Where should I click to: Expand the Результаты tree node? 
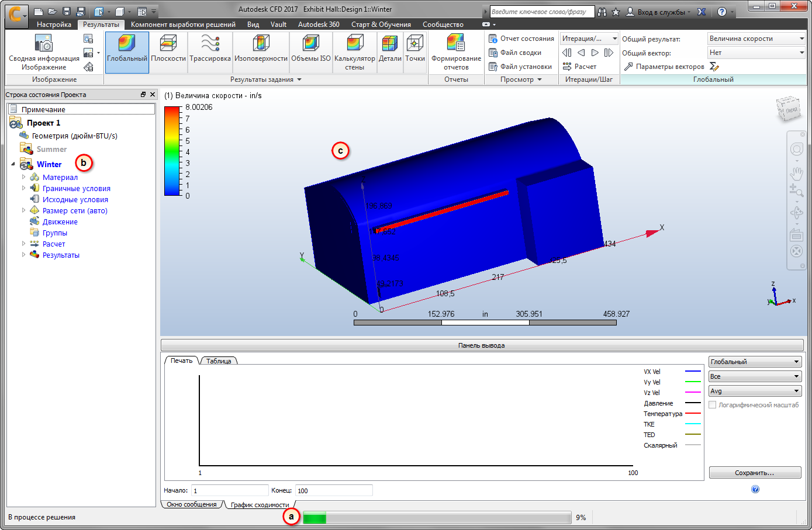pos(24,255)
